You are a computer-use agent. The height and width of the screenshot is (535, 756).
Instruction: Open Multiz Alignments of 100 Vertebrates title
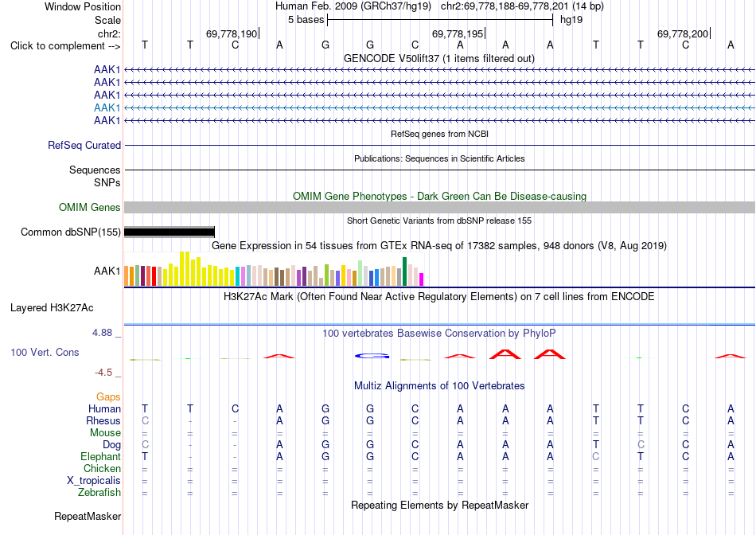click(439, 385)
